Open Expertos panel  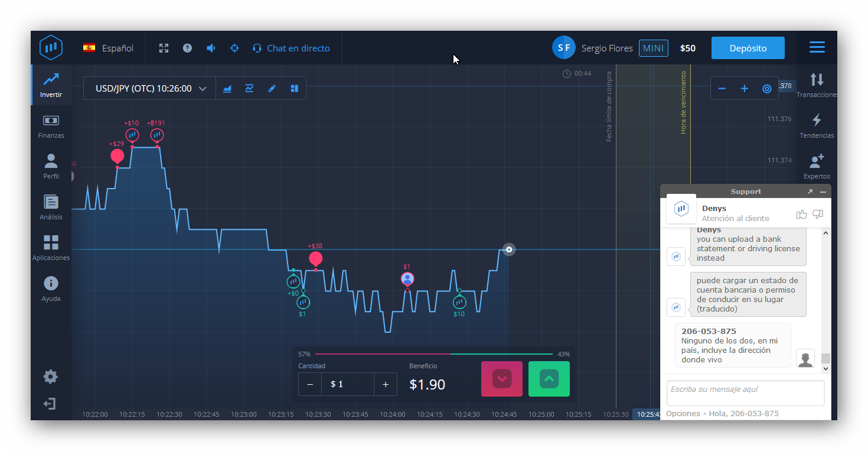point(817,167)
